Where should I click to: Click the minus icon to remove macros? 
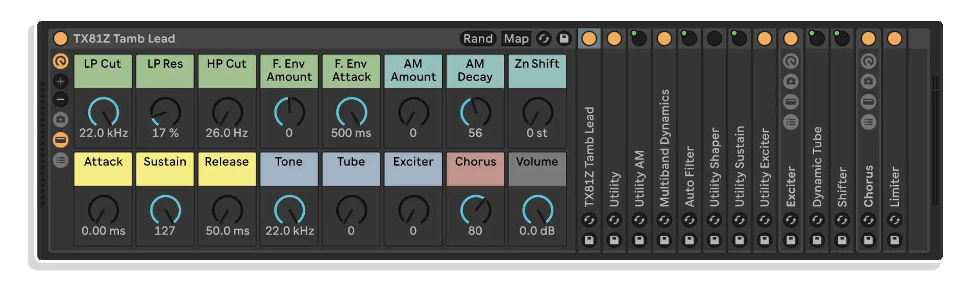pyautogui.click(x=60, y=99)
